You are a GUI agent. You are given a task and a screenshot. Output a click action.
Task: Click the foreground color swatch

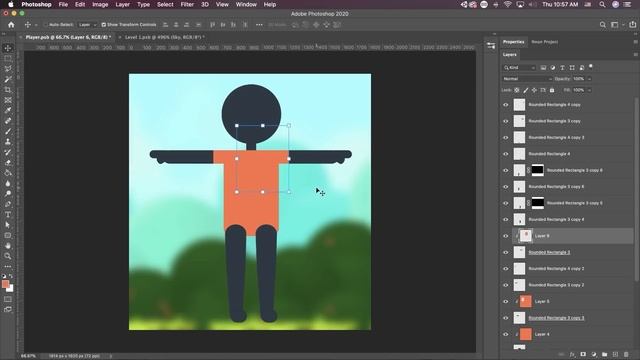click(5, 284)
